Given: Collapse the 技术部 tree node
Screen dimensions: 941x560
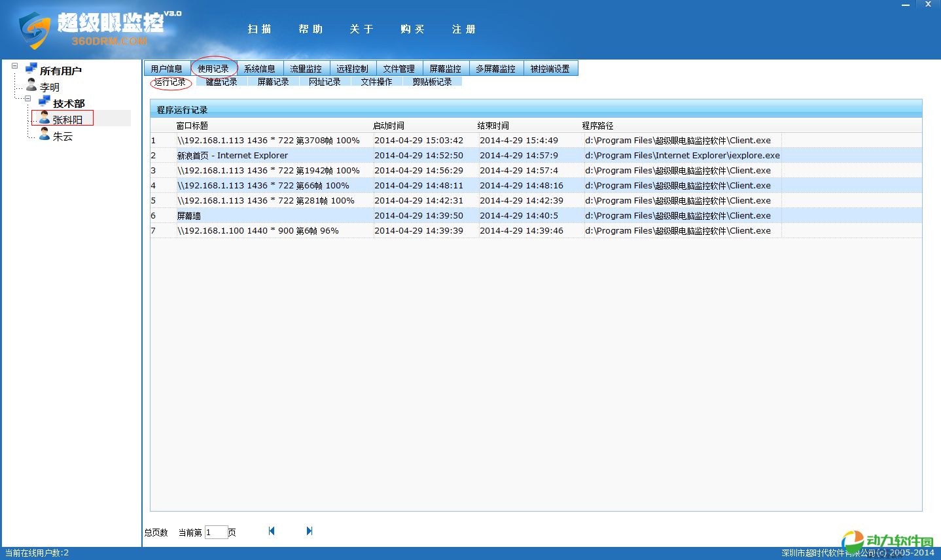Looking at the screenshot, I should pyautogui.click(x=27, y=99).
